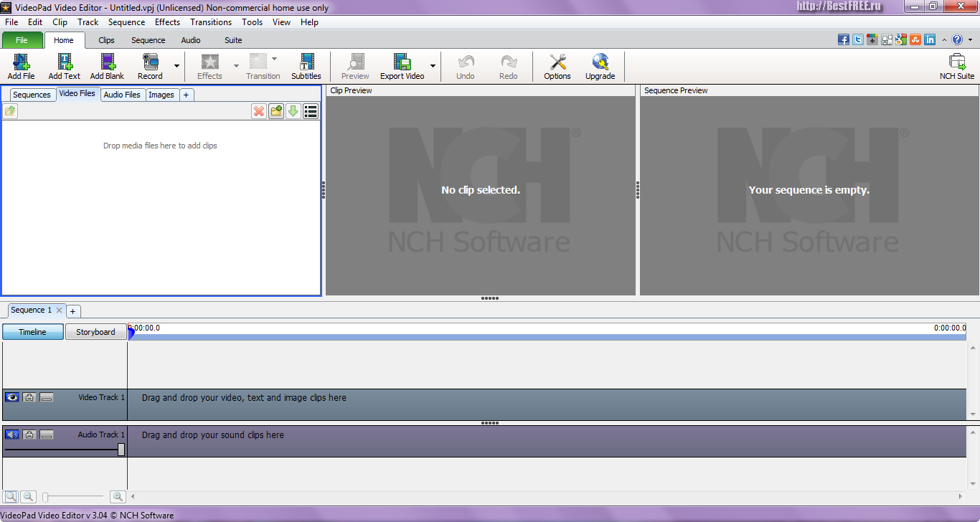Share on Facebook icon
This screenshot has width=980, height=522.
(x=844, y=40)
